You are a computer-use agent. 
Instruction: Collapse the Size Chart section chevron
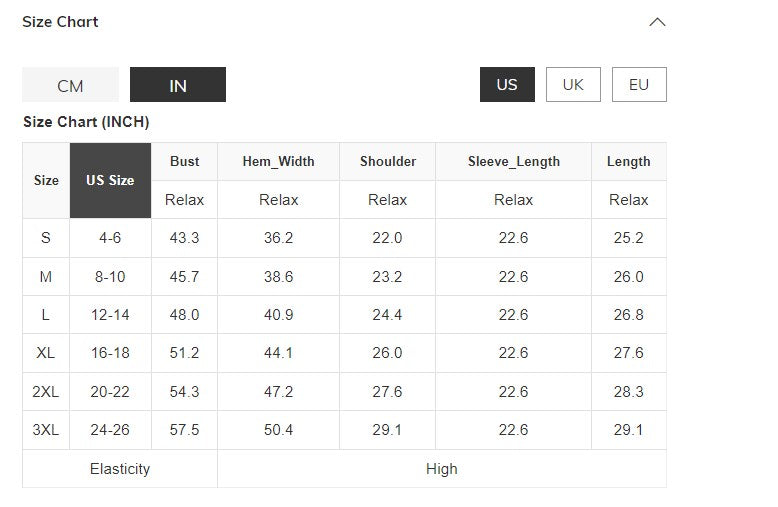tap(657, 22)
